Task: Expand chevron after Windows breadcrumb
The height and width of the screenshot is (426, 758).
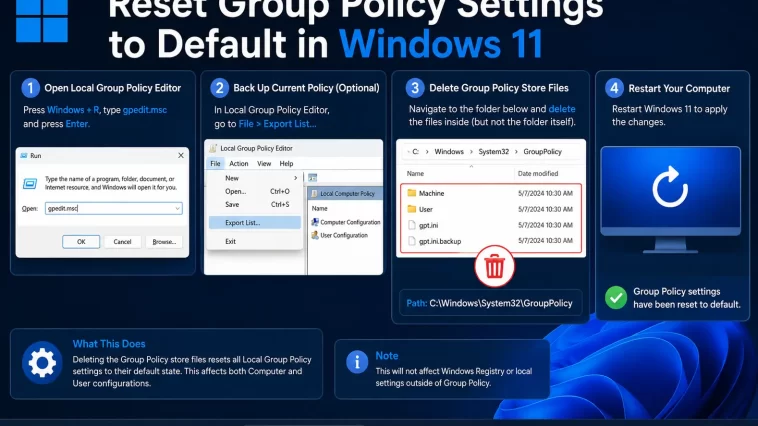Action: click(x=471, y=151)
